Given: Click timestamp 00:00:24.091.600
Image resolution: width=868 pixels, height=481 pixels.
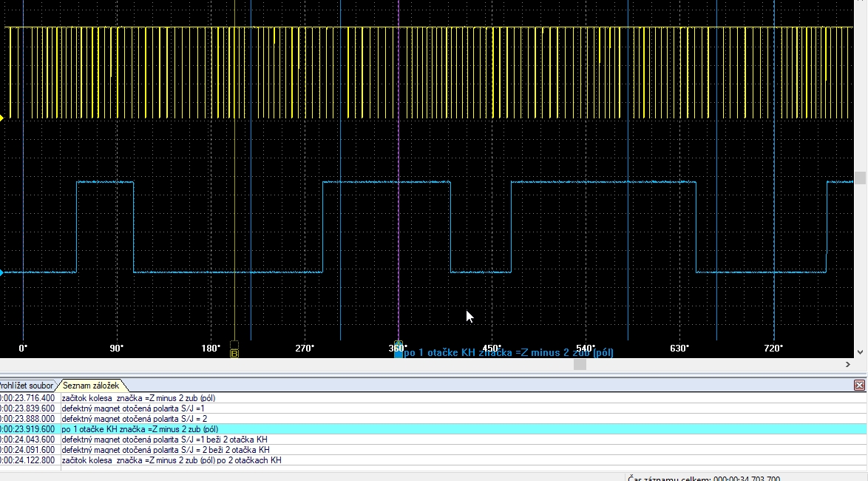Looking at the screenshot, I should coord(27,450).
